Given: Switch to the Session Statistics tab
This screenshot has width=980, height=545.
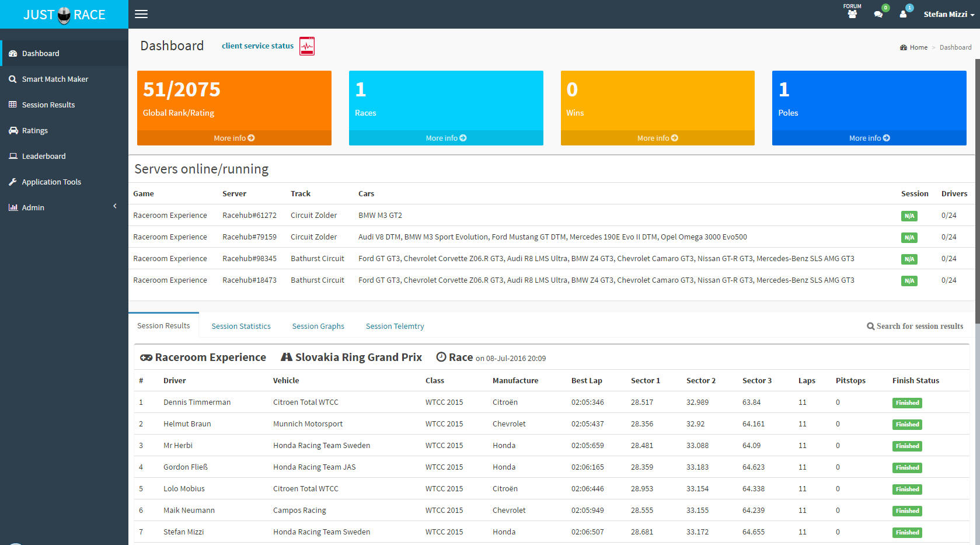Looking at the screenshot, I should 241,326.
